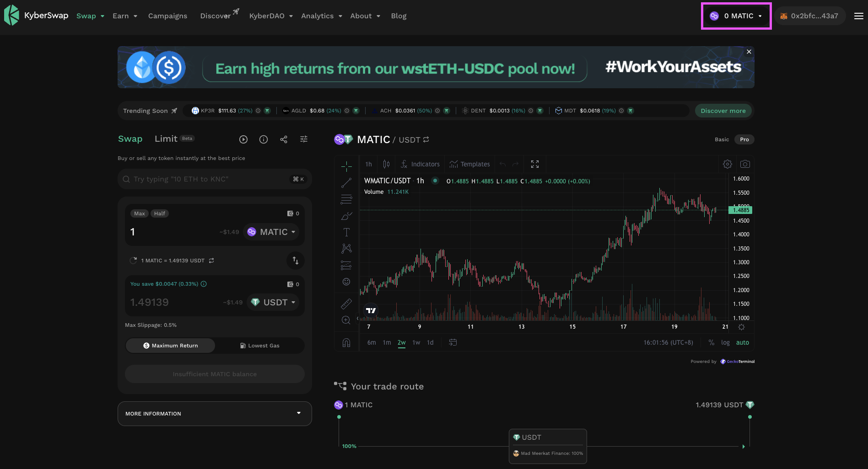Click the Discover more button
Image resolution: width=868 pixels, height=469 pixels.
coord(723,111)
